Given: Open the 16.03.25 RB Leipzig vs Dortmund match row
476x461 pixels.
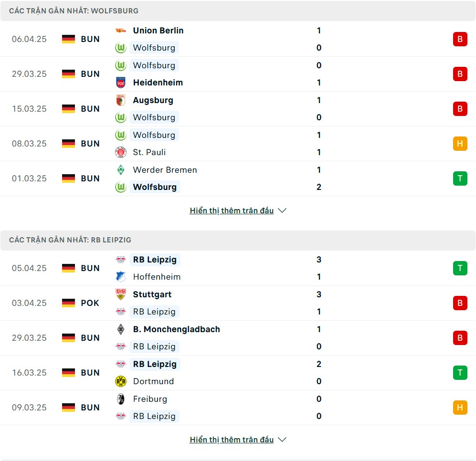Looking at the screenshot, I should click(x=238, y=373).
